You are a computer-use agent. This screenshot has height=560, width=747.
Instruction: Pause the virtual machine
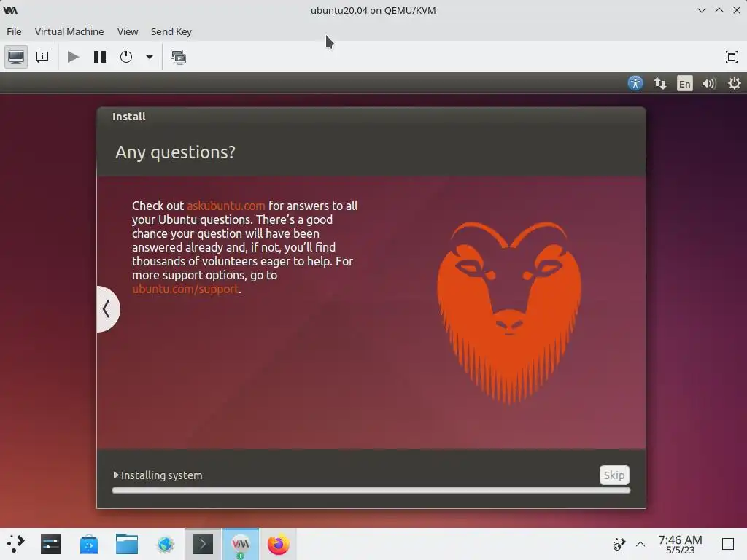click(99, 57)
